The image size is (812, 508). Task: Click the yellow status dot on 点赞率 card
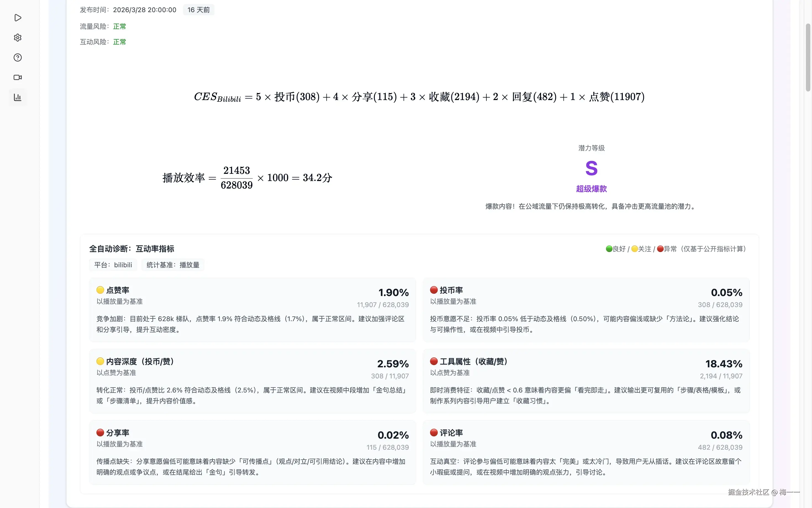[x=100, y=290]
